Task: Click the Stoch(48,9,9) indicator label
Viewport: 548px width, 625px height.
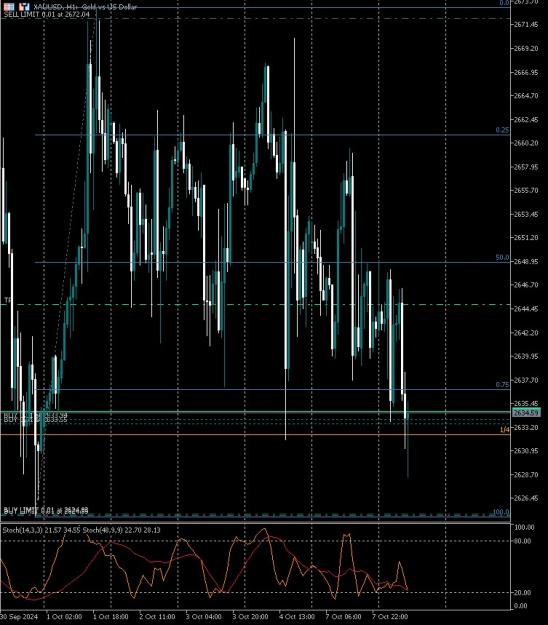Action: coord(124,530)
